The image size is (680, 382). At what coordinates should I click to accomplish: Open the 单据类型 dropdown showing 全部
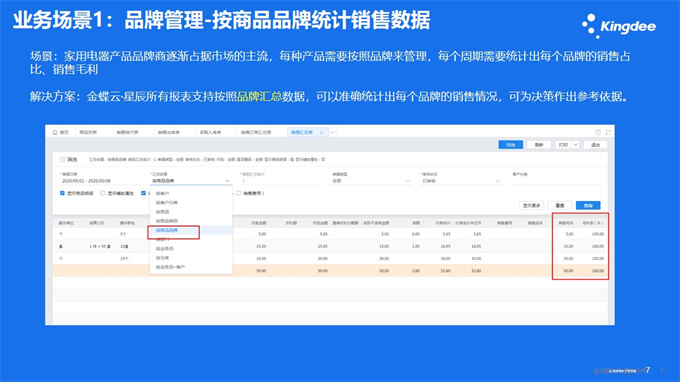pyautogui.click(x=371, y=181)
